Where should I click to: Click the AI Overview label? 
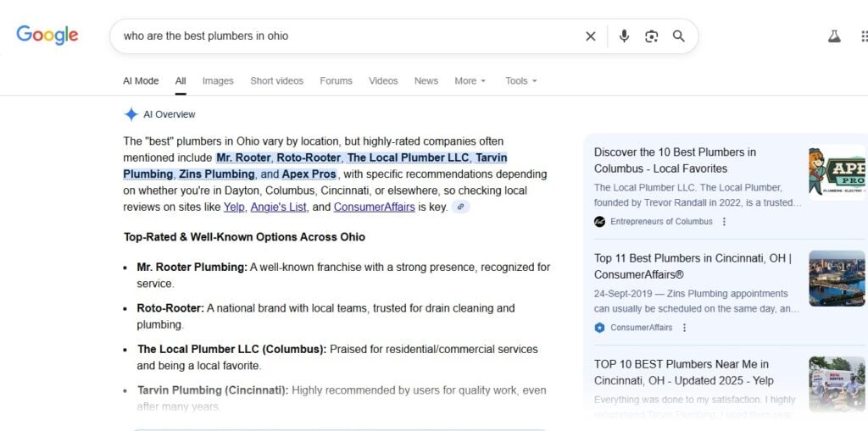coord(170,114)
